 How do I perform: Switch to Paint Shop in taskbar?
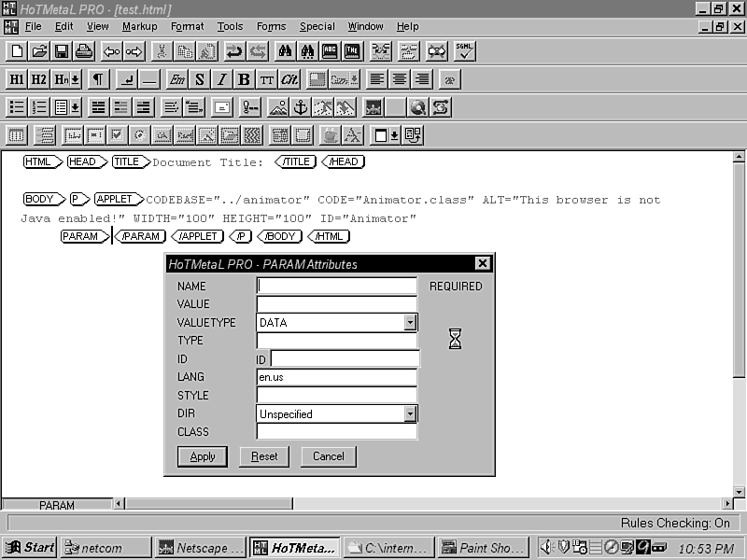point(483,548)
